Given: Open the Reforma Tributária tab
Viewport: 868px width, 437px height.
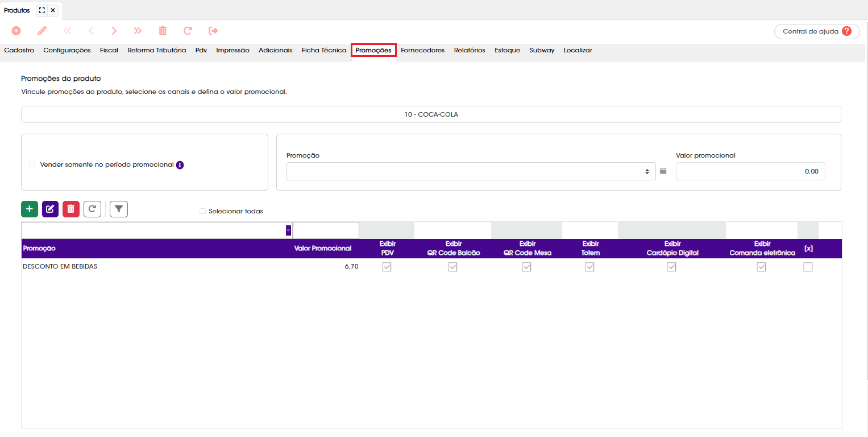Looking at the screenshot, I should pos(157,50).
